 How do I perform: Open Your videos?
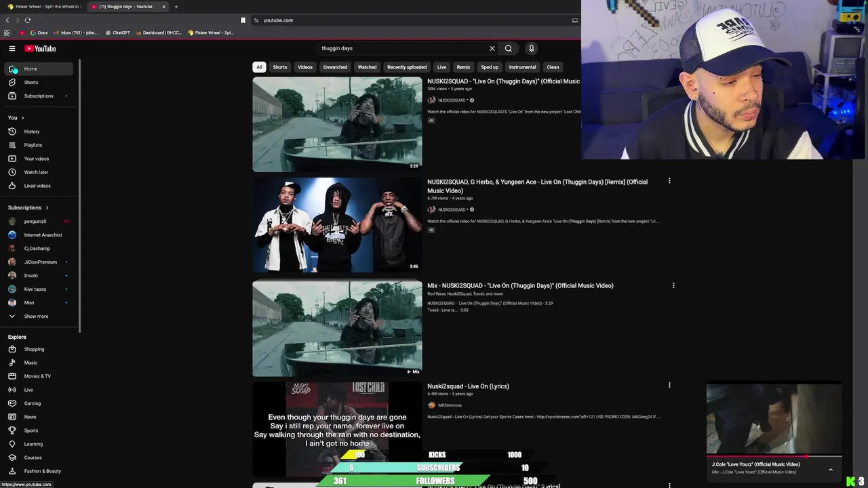click(x=39, y=159)
